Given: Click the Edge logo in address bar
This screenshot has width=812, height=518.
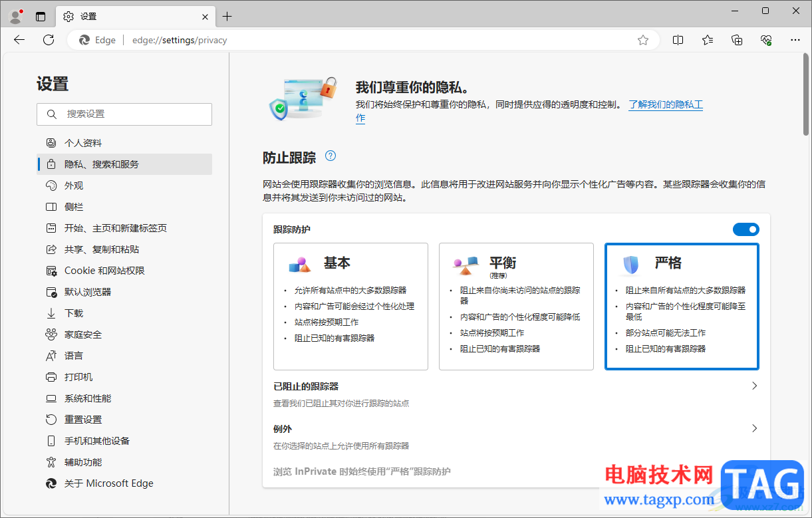Looking at the screenshot, I should tap(84, 40).
